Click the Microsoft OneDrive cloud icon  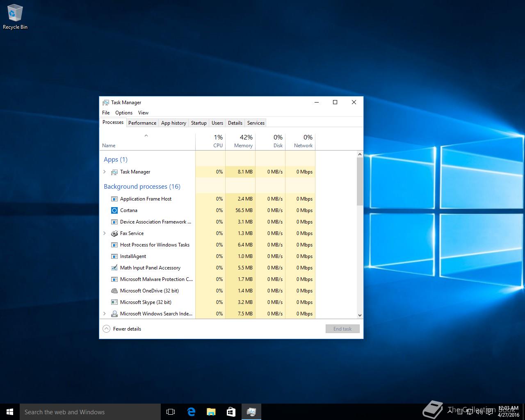(114, 291)
